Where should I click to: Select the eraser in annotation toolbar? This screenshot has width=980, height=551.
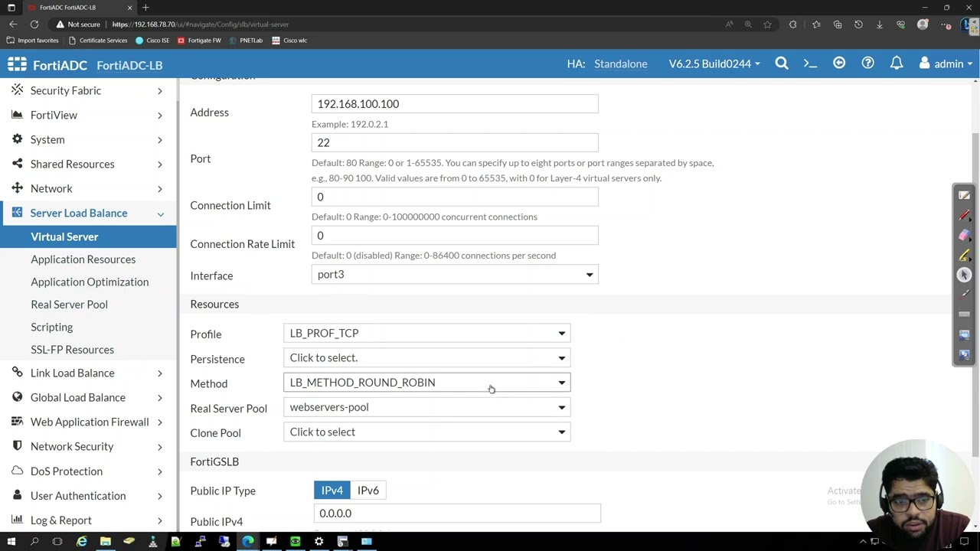[x=964, y=236]
